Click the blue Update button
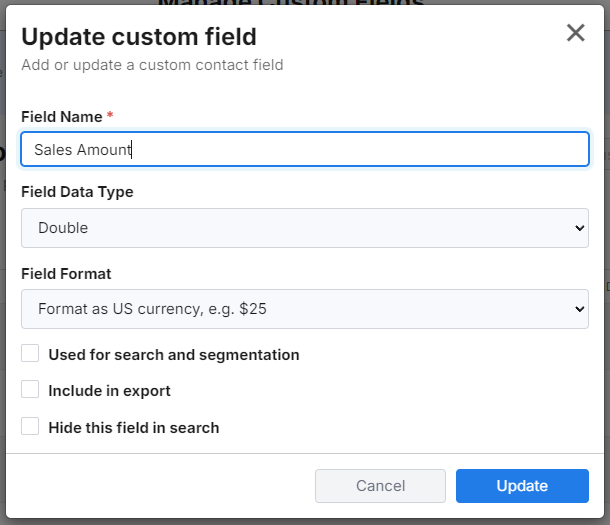 coord(522,486)
